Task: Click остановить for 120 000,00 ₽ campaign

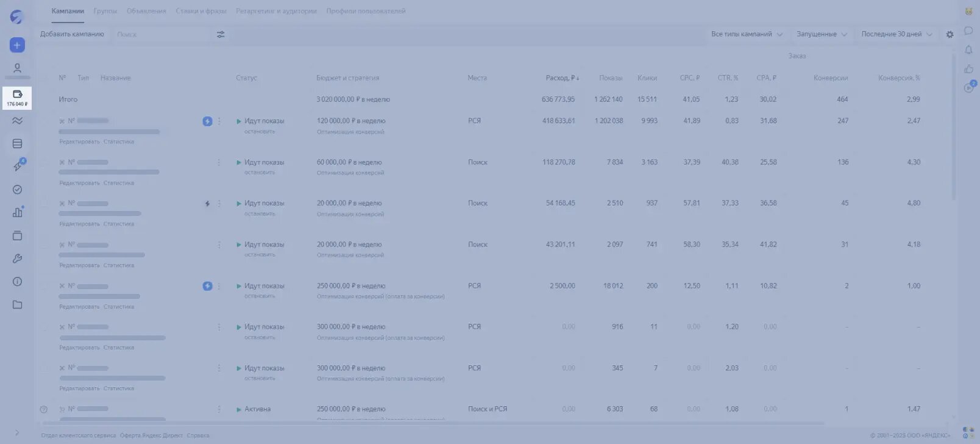Action: (260, 132)
